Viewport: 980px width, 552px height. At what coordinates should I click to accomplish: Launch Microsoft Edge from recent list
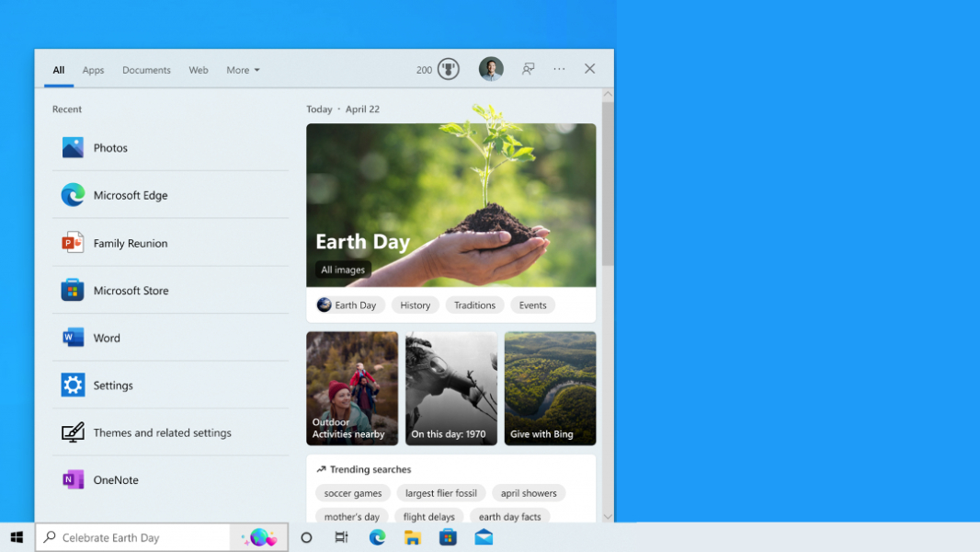[130, 195]
